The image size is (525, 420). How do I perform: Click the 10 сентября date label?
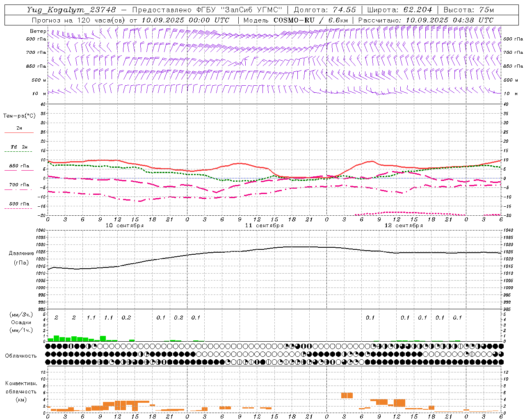pyautogui.click(x=125, y=226)
